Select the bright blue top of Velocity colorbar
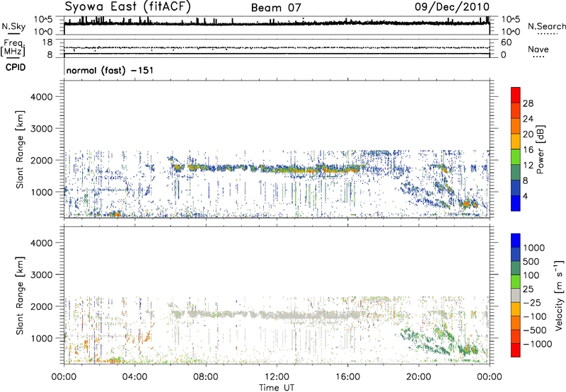Screen dimensions: 566x392 pyautogui.click(x=516, y=241)
